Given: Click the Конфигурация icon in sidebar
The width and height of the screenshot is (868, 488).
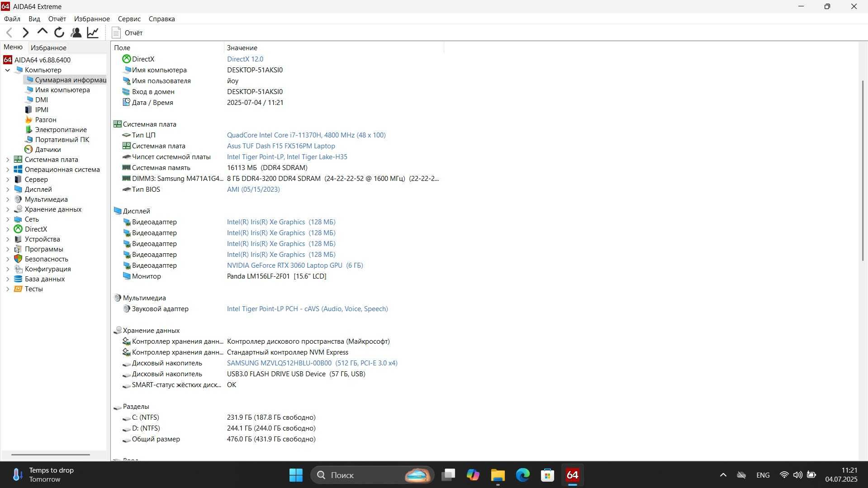Looking at the screenshot, I should coord(18,269).
